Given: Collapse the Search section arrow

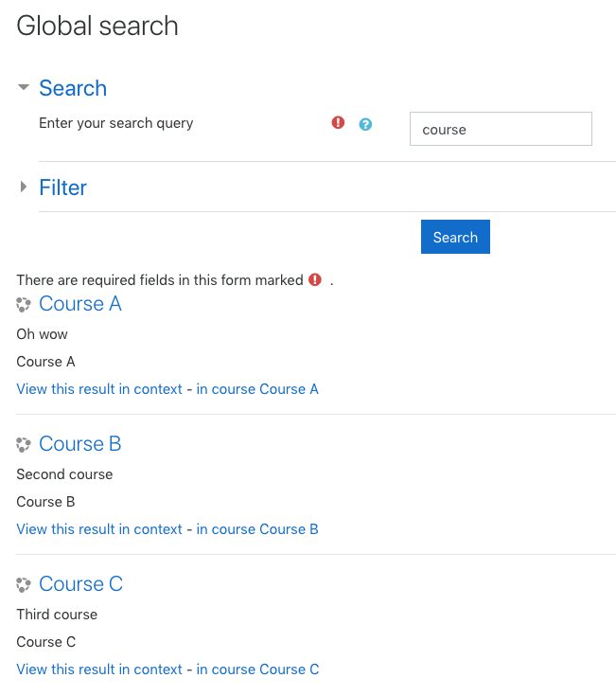Looking at the screenshot, I should click(23, 87).
